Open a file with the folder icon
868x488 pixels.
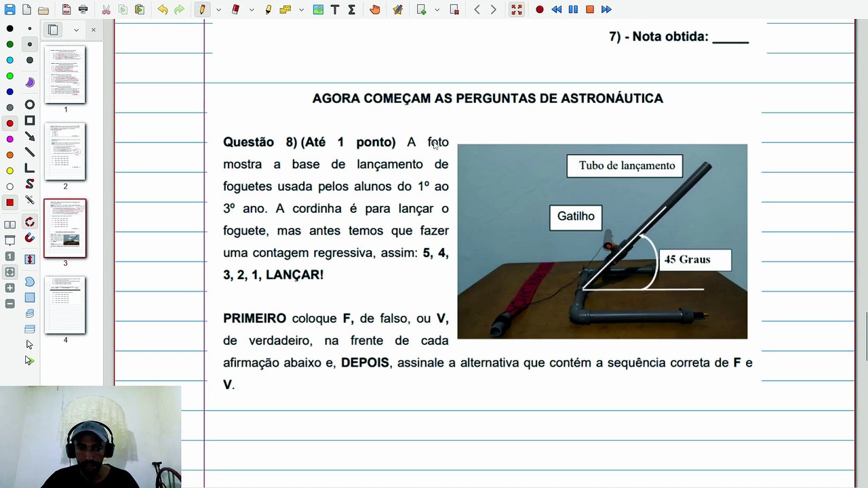coord(43,9)
